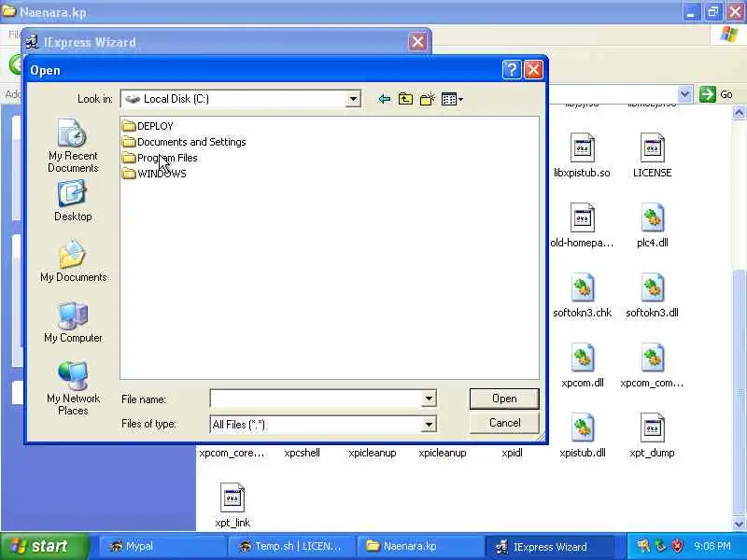Select xpt_link file in Explorer
The width and height of the screenshot is (747, 560).
pyautogui.click(x=233, y=506)
